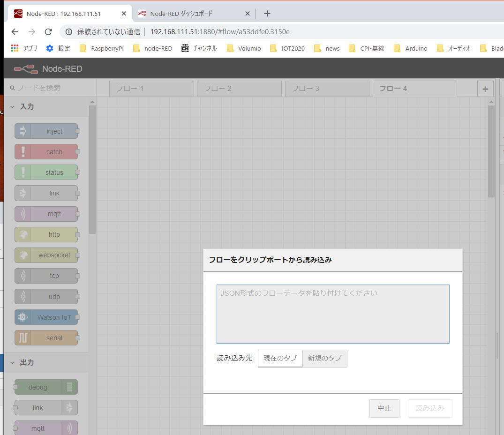Viewport: 504px width, 435px height.
Task: Pick the serial input node
Action: (46, 338)
